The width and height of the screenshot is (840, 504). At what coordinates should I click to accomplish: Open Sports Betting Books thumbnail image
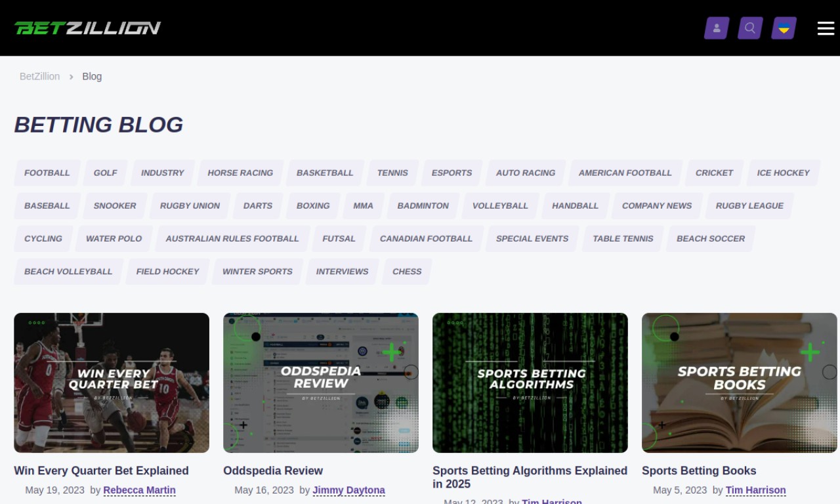pyautogui.click(x=740, y=383)
